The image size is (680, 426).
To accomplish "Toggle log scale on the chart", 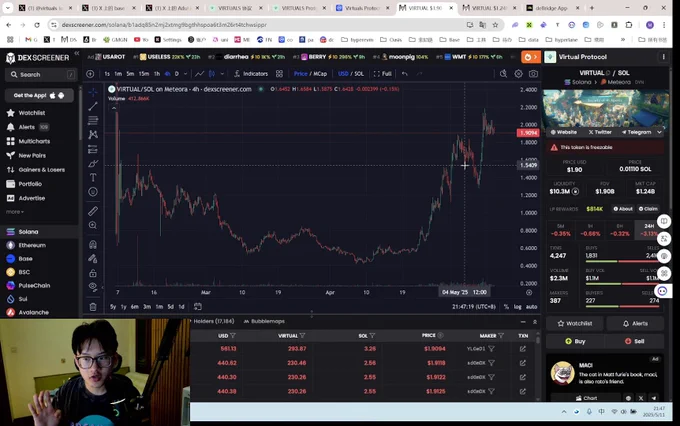I will (x=518, y=307).
